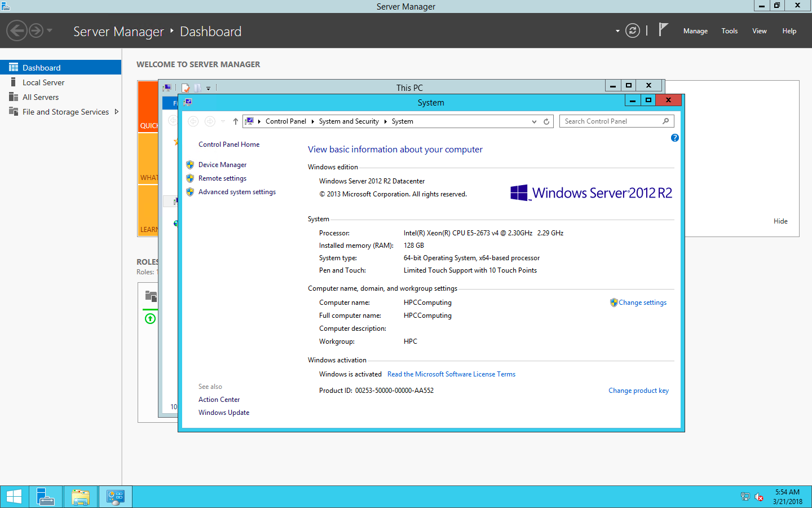Viewport: 812px width, 508px height.
Task: Click in Search Control Panel field
Action: (x=612, y=121)
